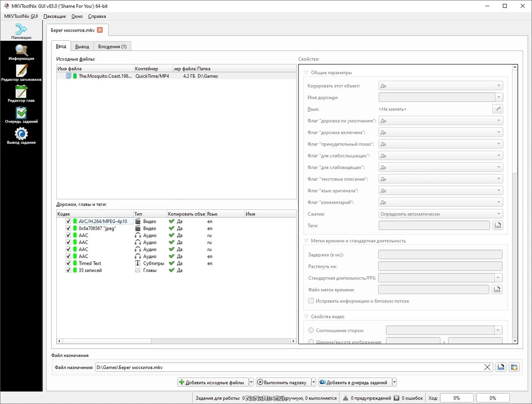Open the Информация tool in sidebar
The height and width of the screenshot is (404, 532).
pyautogui.click(x=21, y=53)
